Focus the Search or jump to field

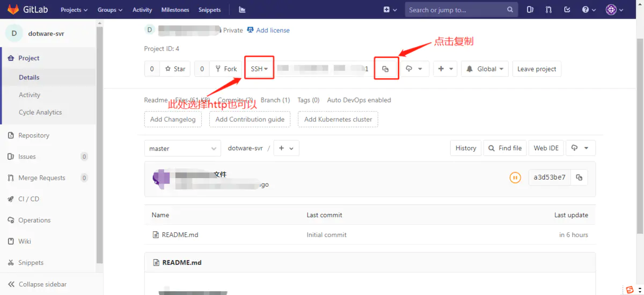click(462, 10)
